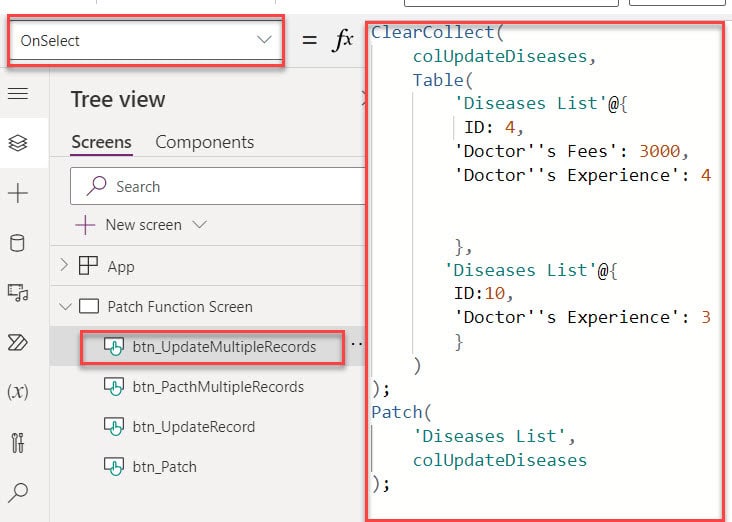Open the Power Automate sidebar icon
732x522 pixels.
tap(18, 342)
